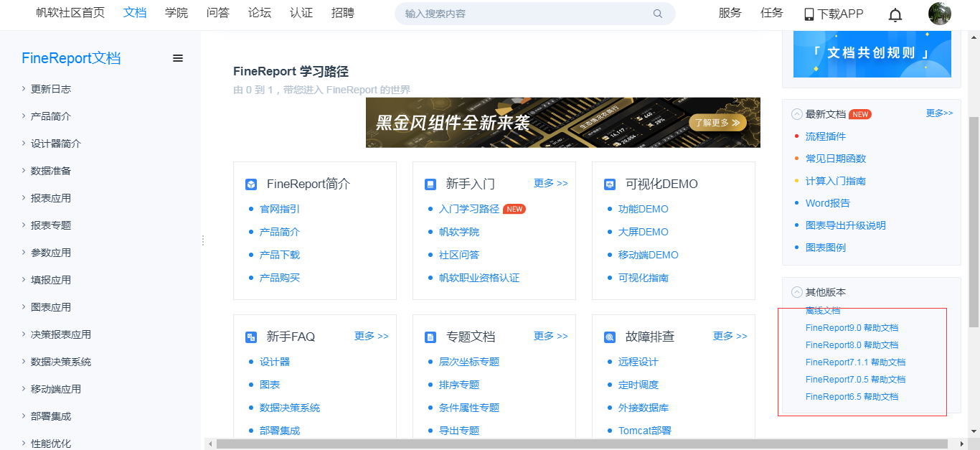The height and width of the screenshot is (450, 980).
Task: Open the 层次坐标专题 link
Action: click(469, 362)
